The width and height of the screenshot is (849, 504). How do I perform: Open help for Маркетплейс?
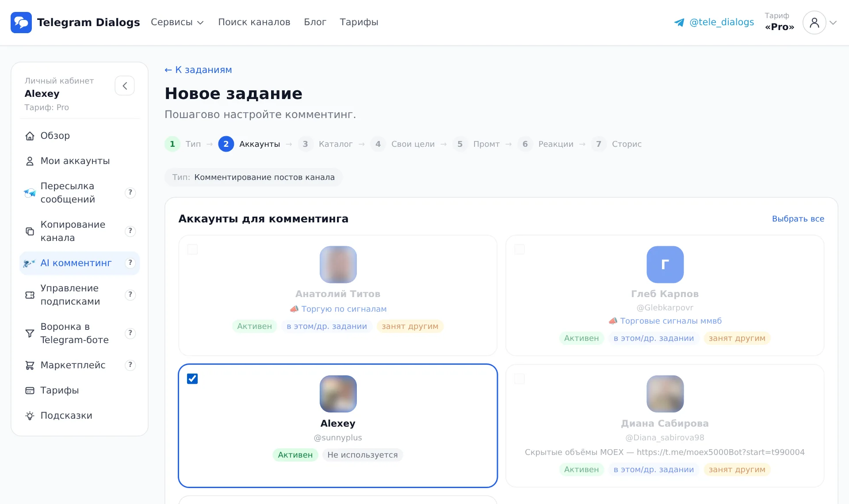(130, 365)
